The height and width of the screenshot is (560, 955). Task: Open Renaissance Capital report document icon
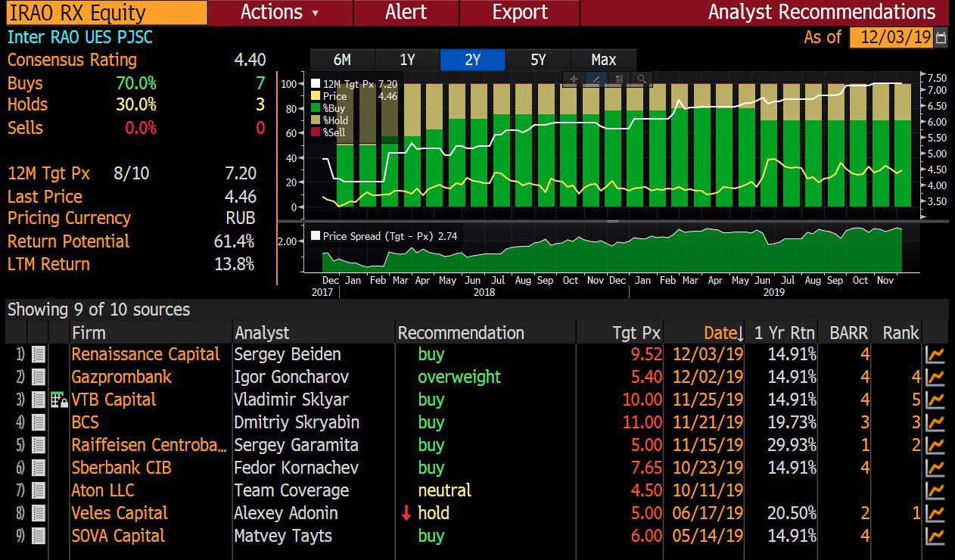[38, 354]
